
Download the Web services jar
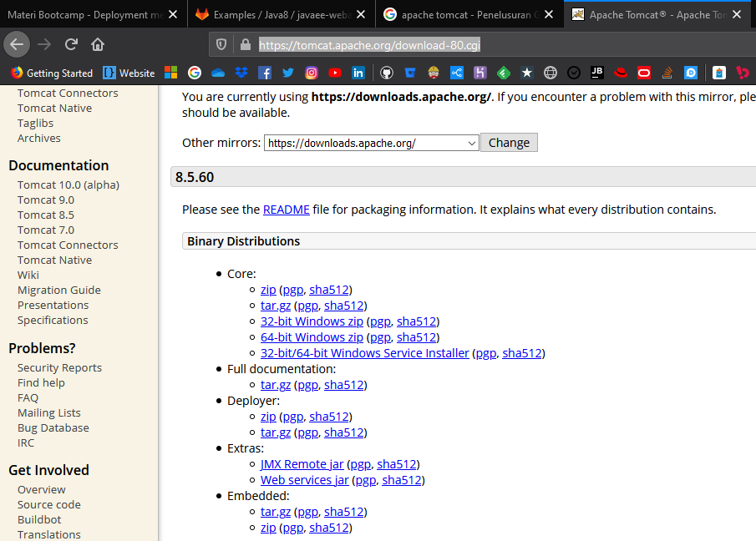point(305,480)
